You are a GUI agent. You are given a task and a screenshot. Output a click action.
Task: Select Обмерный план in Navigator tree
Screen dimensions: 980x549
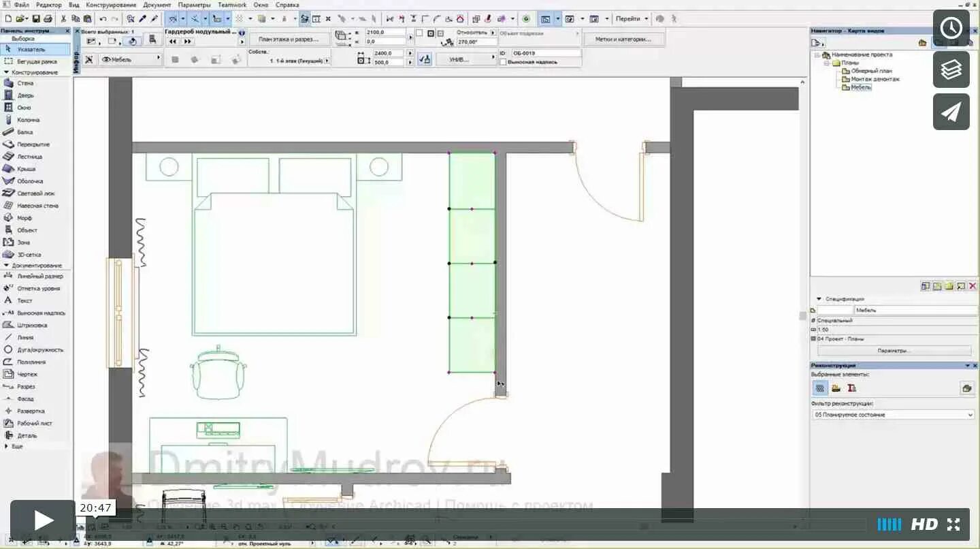(x=871, y=71)
